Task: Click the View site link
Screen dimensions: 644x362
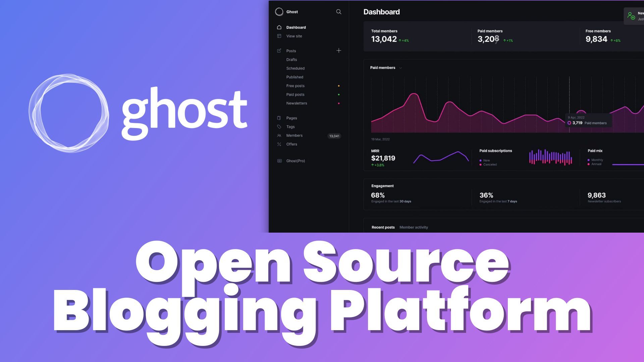Action: tap(293, 36)
